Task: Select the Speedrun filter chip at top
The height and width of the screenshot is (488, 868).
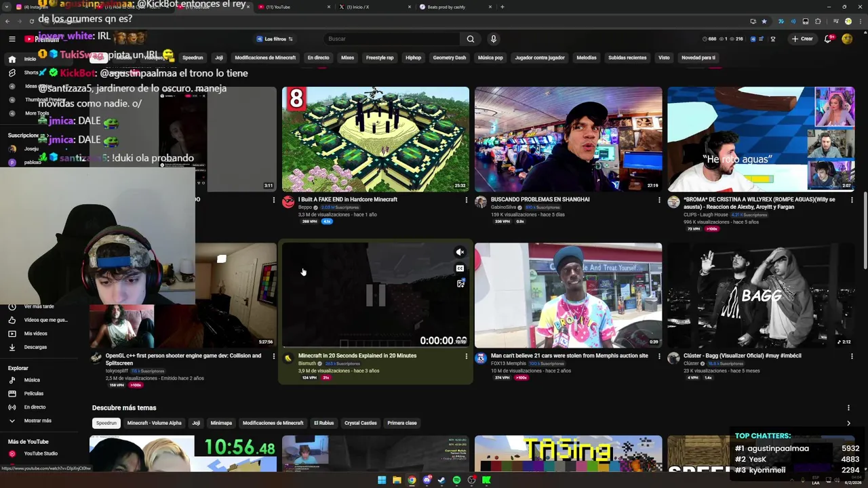Action: coord(193,58)
